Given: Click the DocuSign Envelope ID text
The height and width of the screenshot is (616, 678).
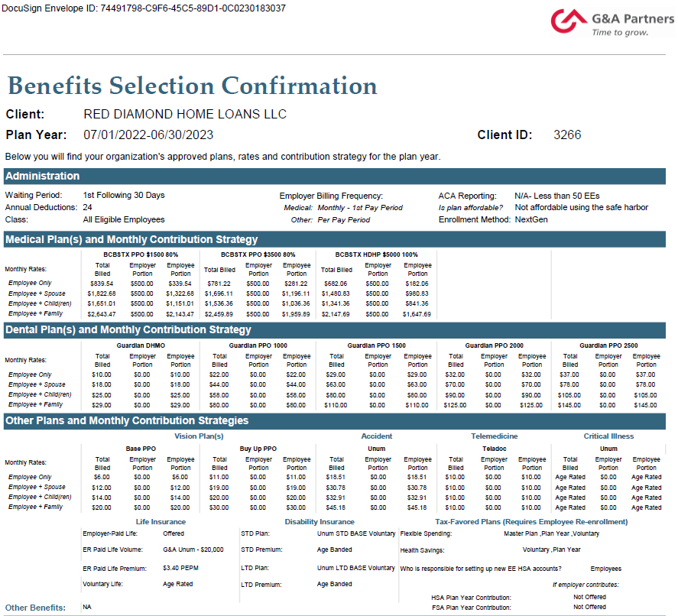Looking at the screenshot, I should pyautogui.click(x=144, y=8).
